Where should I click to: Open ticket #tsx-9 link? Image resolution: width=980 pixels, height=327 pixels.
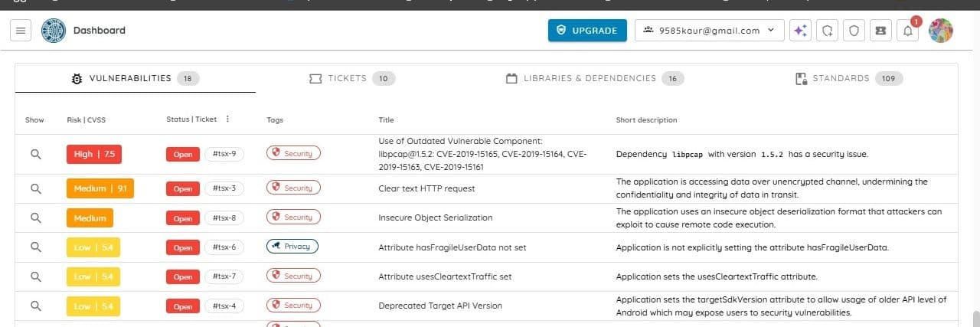point(224,154)
